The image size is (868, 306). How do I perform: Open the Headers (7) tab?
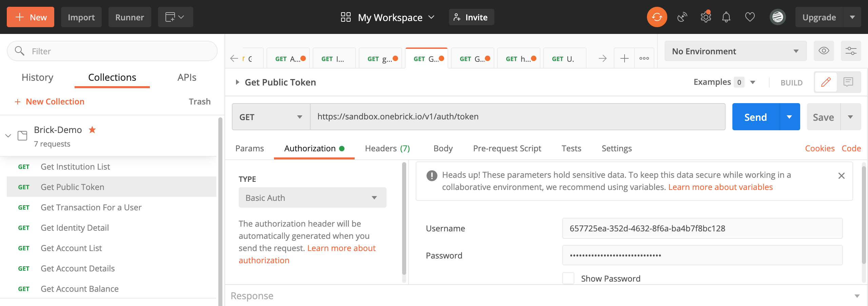[x=387, y=149]
